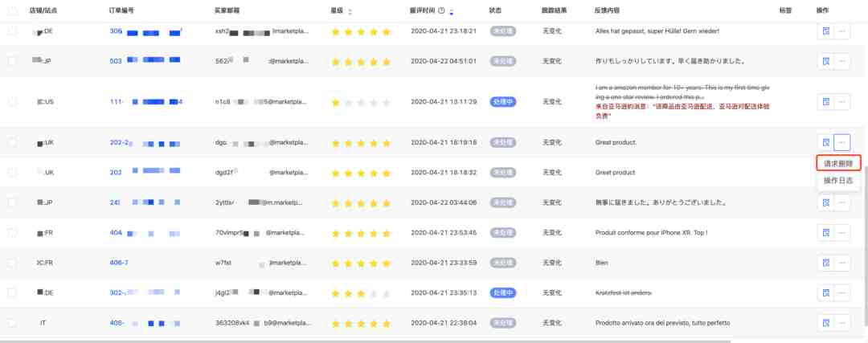This screenshot has height=343, width=868.
Task: Sort by 留评时间 column arrows
Action: (452, 11)
